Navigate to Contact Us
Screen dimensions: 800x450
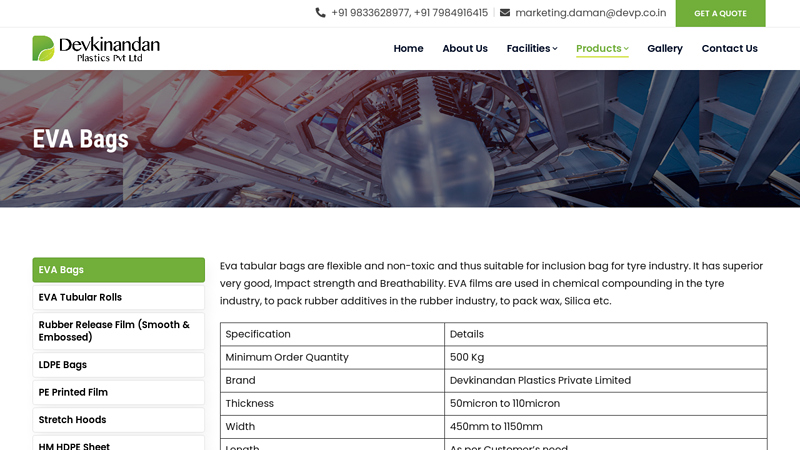[729, 49]
